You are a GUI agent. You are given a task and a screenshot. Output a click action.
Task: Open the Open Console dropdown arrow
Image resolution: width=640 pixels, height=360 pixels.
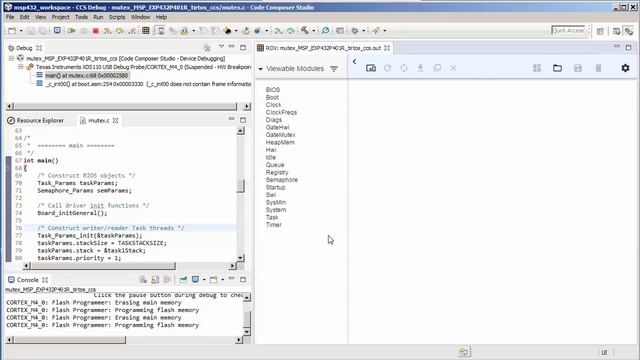tap(222, 280)
